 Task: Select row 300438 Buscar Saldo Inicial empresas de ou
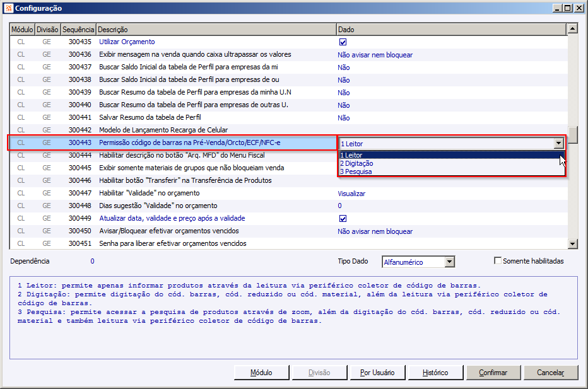point(288,79)
